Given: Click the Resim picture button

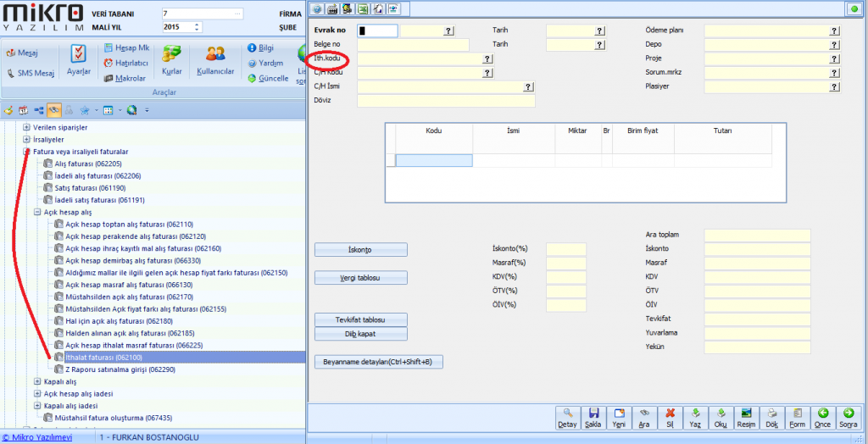Looking at the screenshot, I should (747, 417).
